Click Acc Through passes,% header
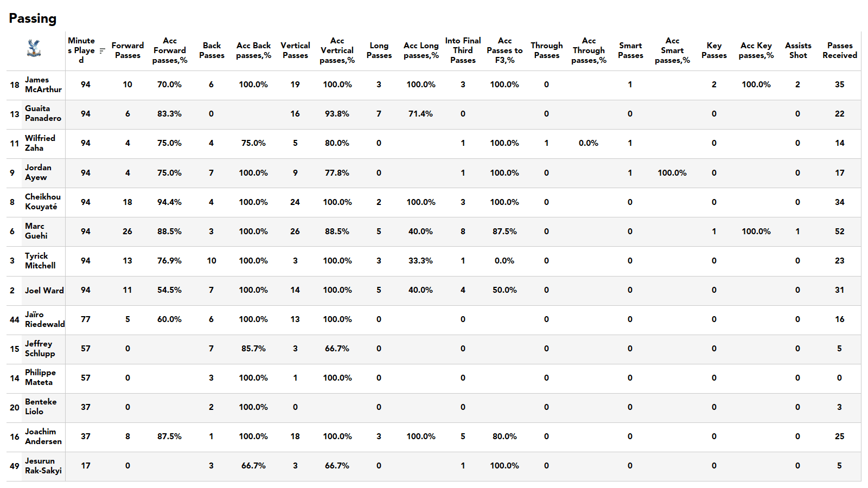Viewport: 868px width, 488px height. [589, 50]
